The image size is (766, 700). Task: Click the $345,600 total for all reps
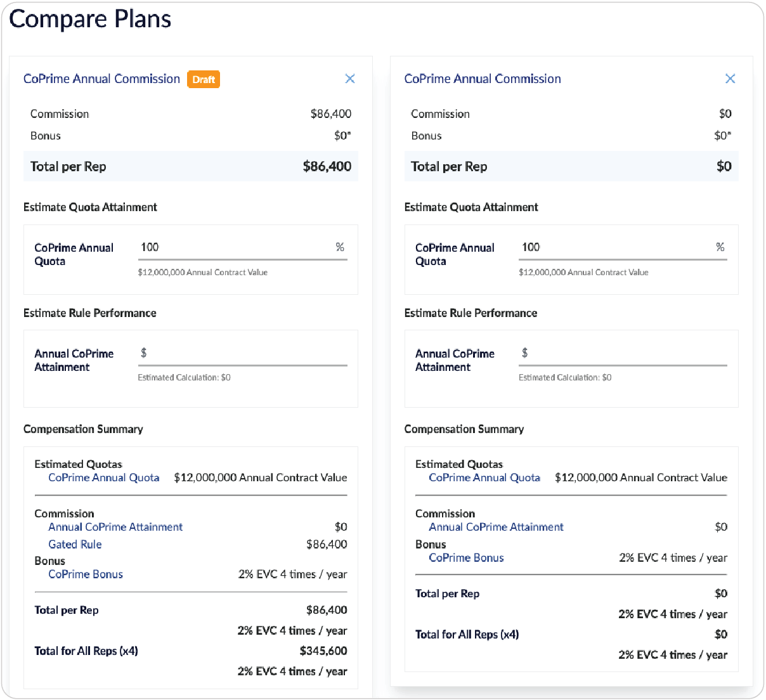[x=323, y=651]
